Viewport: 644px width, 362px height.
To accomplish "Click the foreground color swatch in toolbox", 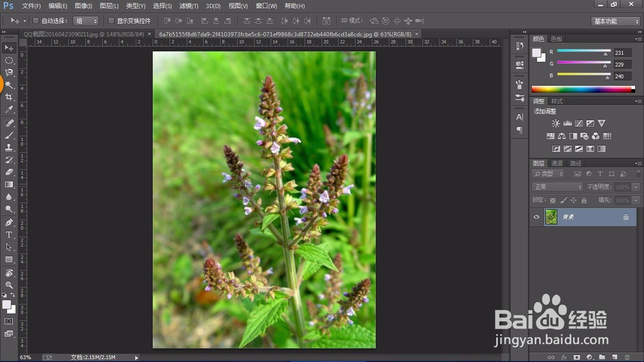I will (6, 305).
